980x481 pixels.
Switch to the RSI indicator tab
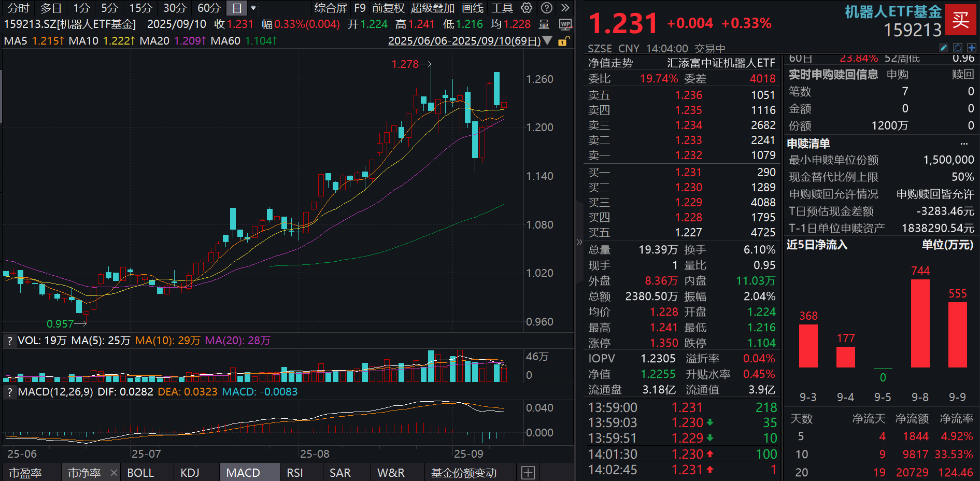294,472
